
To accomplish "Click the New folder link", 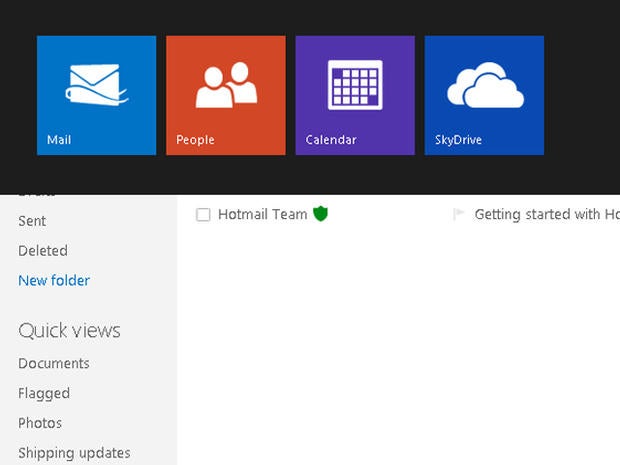I will click(x=54, y=280).
